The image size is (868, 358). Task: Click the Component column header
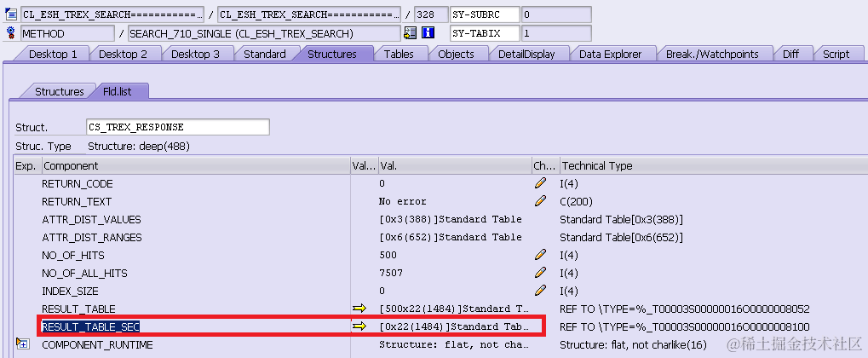pos(196,165)
